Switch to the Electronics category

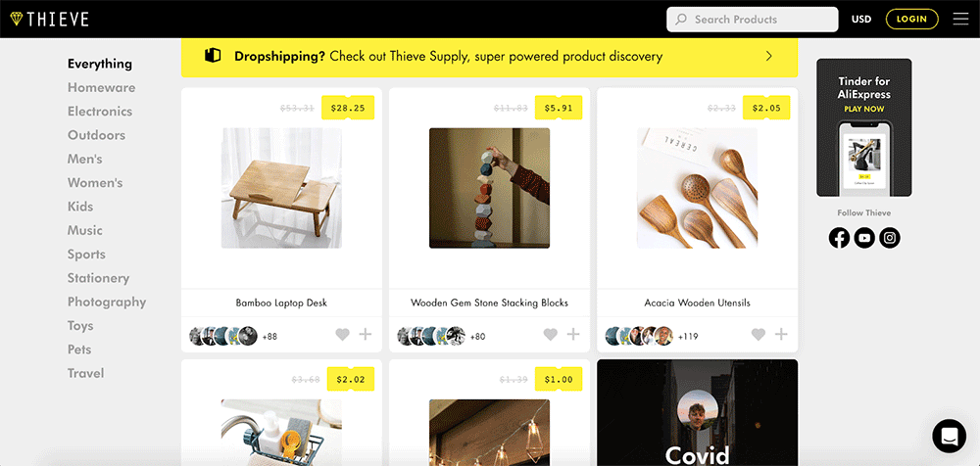(x=100, y=112)
